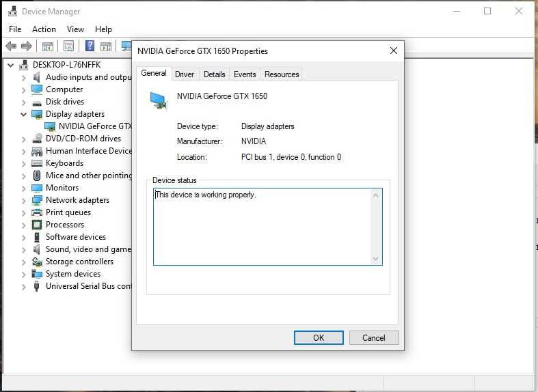
Task: Expand the Processors node
Action: (x=23, y=225)
